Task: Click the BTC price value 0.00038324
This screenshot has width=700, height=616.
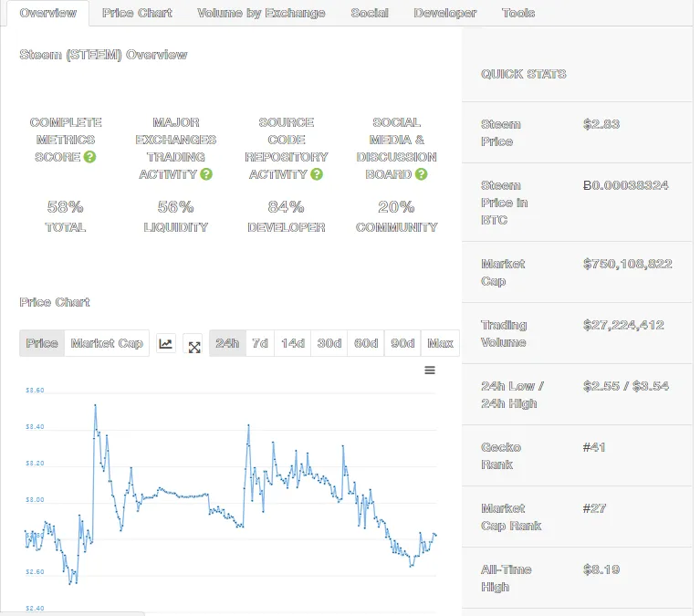Action: [x=625, y=185]
